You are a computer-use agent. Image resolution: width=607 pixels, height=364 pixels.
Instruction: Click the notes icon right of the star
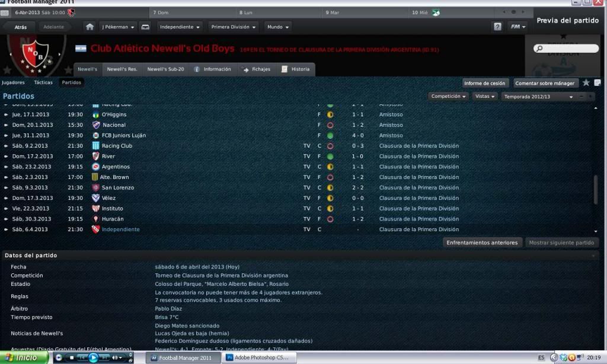(x=598, y=82)
